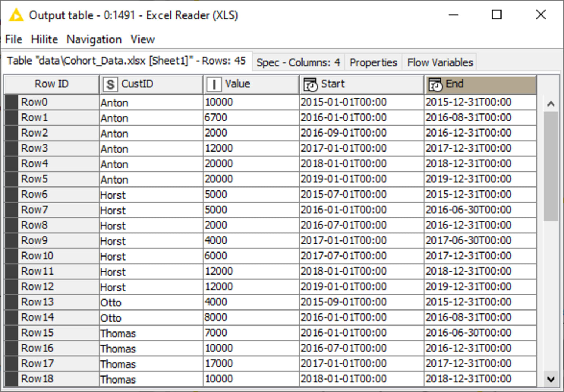Click the KNIME warning triangle window icon
The image size is (564, 392).
coord(16,15)
